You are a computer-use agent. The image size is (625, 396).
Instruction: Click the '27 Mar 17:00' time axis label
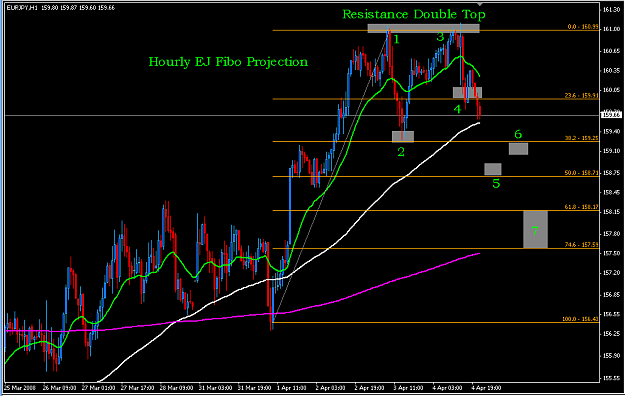click(x=137, y=388)
